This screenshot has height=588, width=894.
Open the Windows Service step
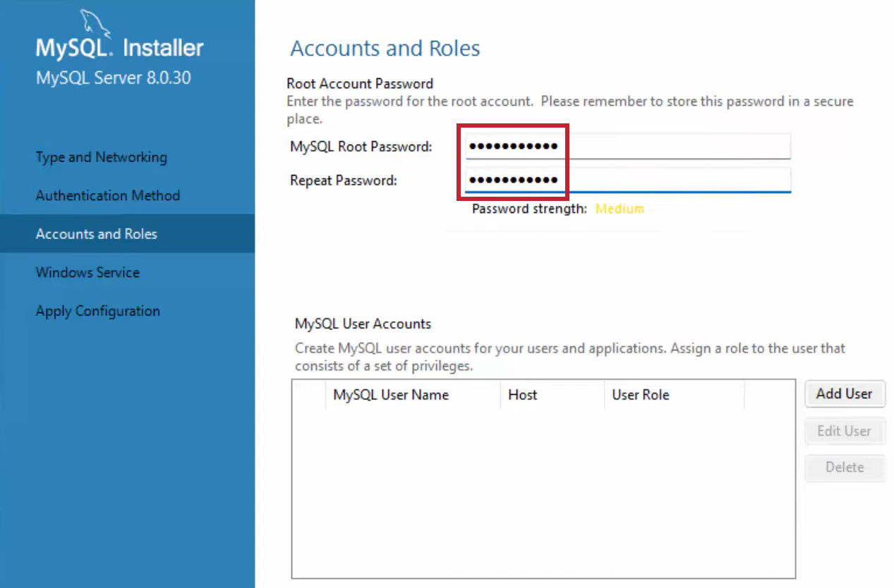click(87, 272)
